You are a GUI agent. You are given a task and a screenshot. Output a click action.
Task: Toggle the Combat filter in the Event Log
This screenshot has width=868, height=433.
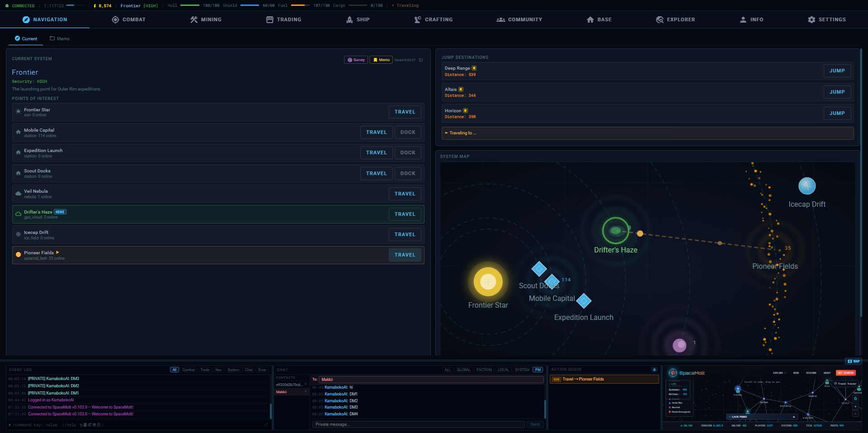click(x=189, y=370)
